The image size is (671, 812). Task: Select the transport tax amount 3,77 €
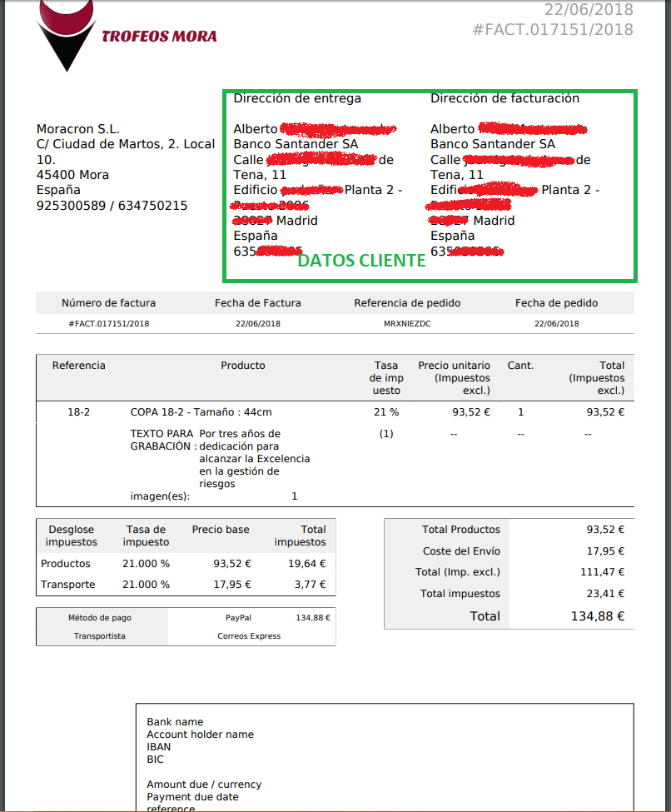(x=311, y=585)
